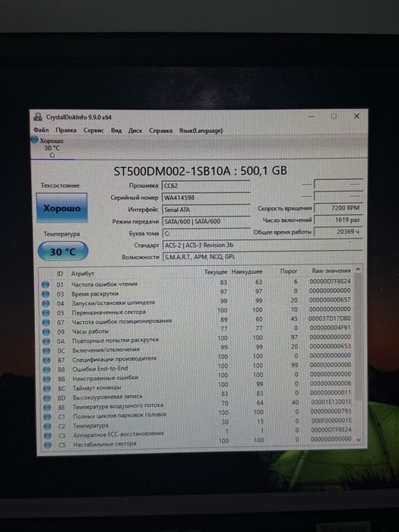Select the Нестабильные сектора row text
Screen dimensions: 399x532
click(x=105, y=444)
